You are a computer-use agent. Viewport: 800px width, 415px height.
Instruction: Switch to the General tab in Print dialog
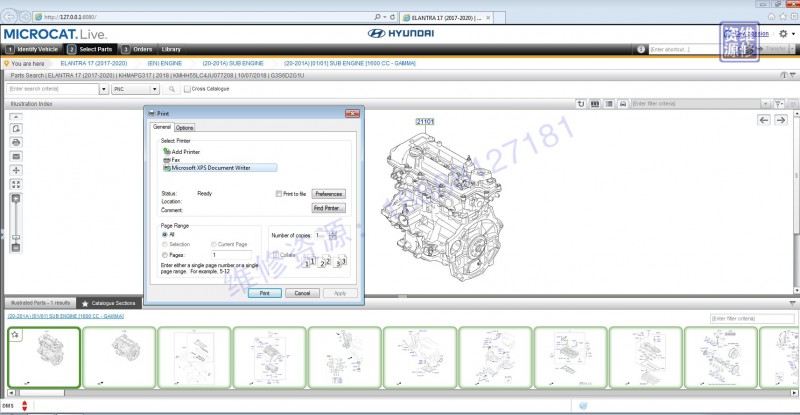[162, 127]
